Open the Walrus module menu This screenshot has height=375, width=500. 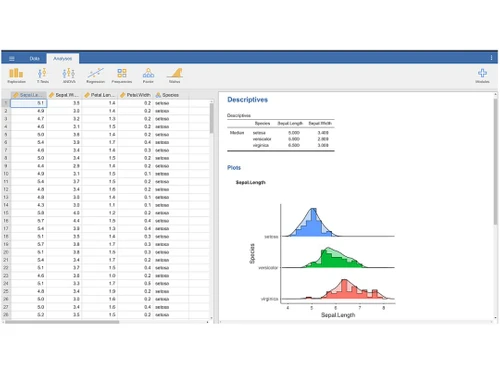(x=175, y=76)
